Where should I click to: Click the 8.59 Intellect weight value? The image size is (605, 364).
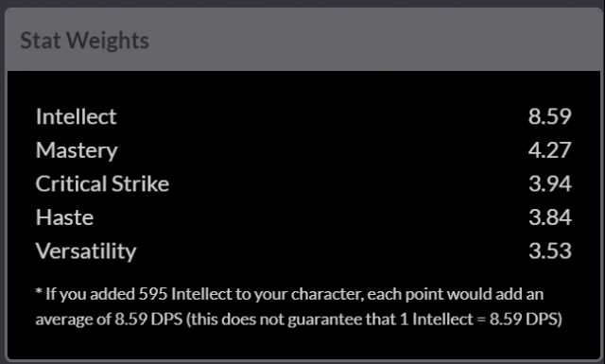(549, 116)
